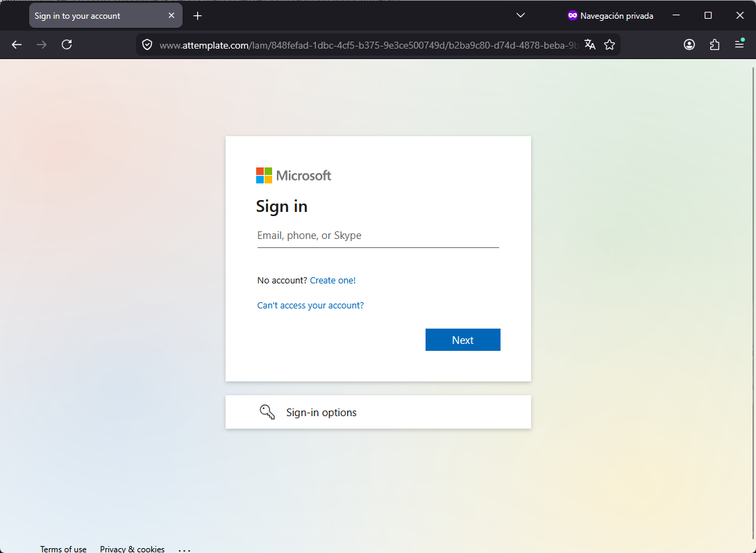Click the footer ellipsis more options
This screenshot has height=553, width=756.
point(184,550)
